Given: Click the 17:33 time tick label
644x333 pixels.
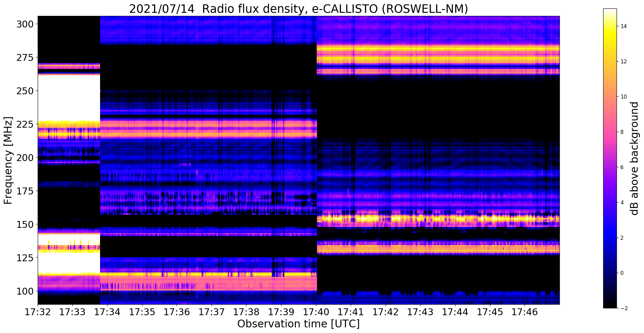Looking at the screenshot, I should point(73,312).
